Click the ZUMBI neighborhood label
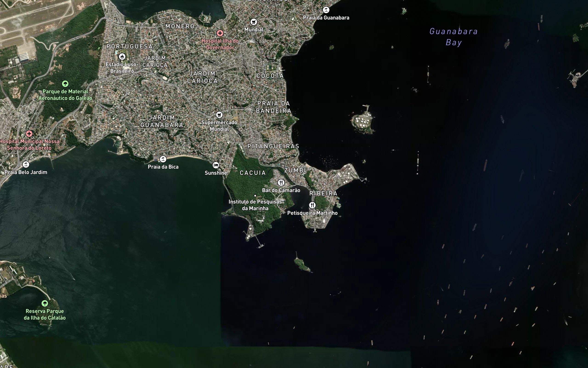 (x=295, y=170)
